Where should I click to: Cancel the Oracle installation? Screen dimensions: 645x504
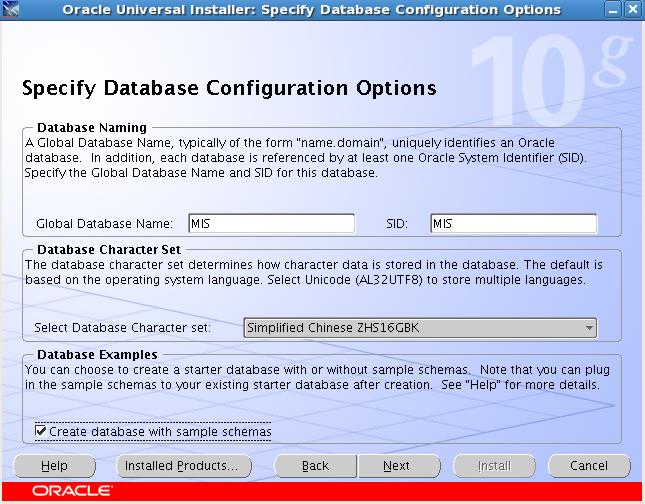[589, 466]
